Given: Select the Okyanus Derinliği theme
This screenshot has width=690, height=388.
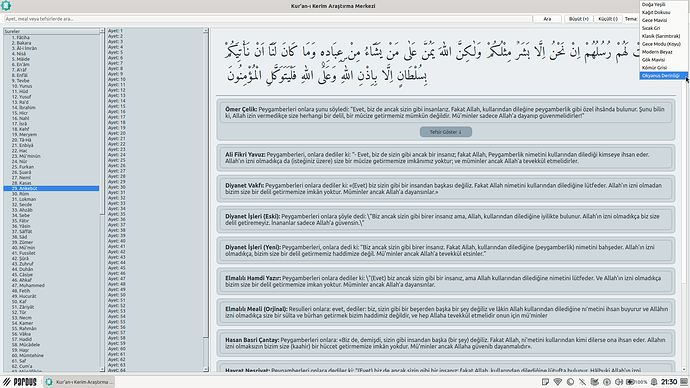Looking at the screenshot, I should pos(664,76).
